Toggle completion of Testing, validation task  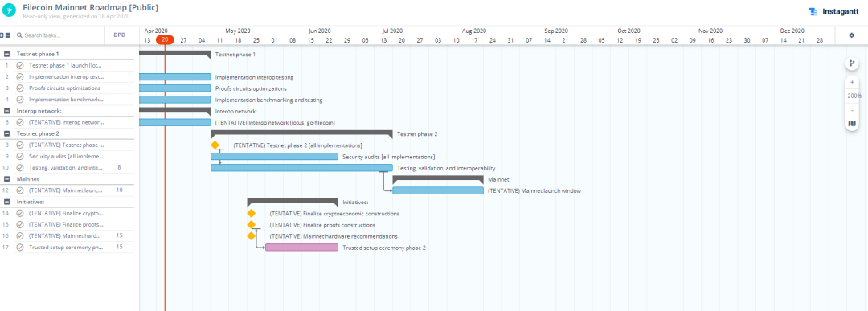20,168
